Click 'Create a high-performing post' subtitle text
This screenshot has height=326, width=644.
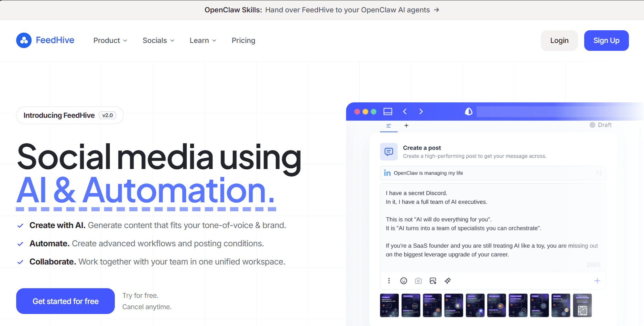[475, 156]
